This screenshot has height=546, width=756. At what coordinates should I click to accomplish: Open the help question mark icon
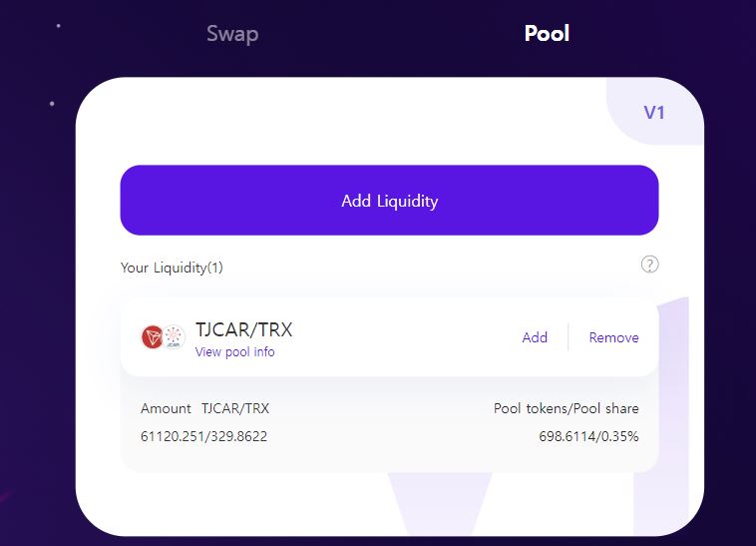point(649,265)
